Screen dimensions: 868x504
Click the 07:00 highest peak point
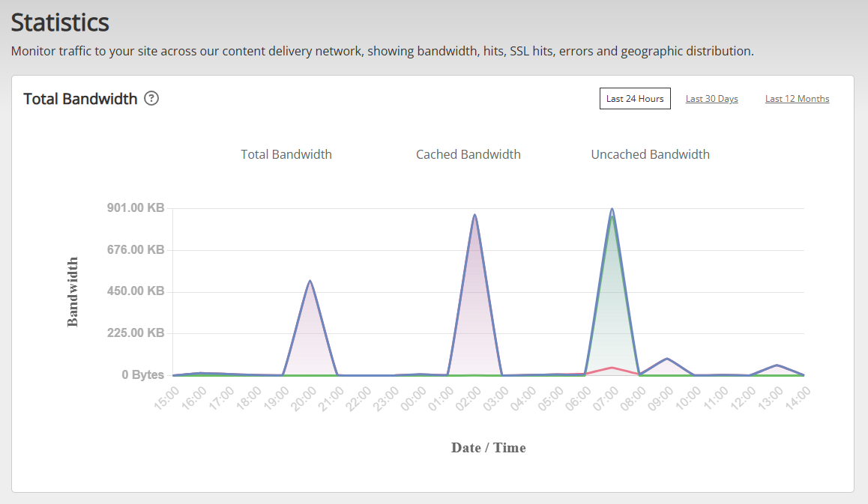coord(612,209)
